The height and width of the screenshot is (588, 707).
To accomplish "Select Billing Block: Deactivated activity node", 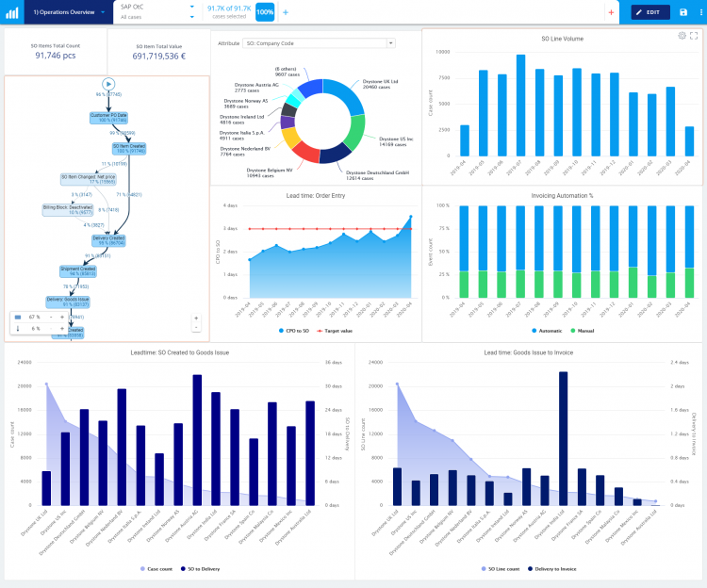I will 68,210.
